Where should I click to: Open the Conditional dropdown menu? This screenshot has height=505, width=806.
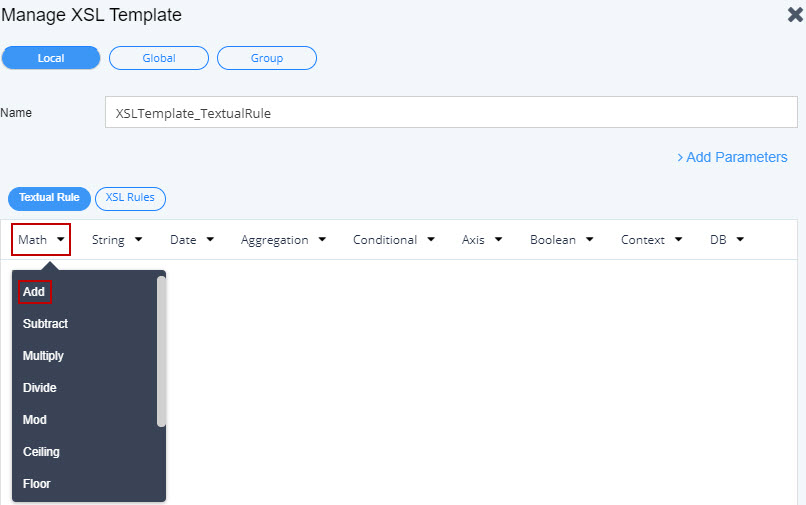393,240
